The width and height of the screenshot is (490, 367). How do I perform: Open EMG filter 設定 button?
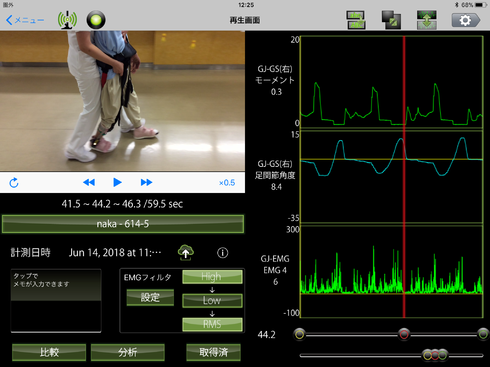tap(150, 297)
